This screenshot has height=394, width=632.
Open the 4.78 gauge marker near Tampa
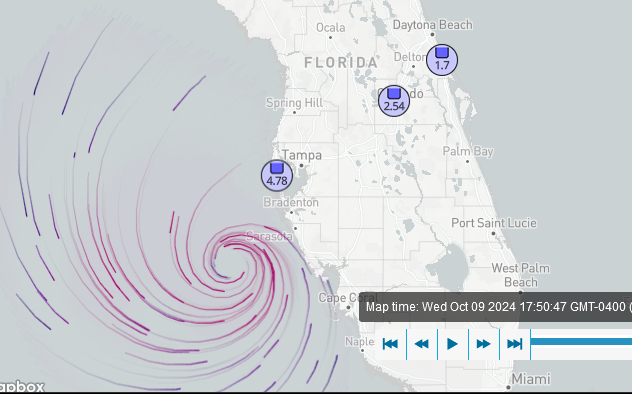coord(277,176)
